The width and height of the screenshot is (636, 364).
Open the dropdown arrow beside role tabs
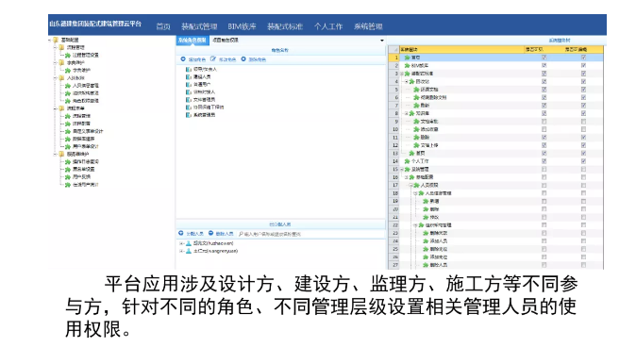(x=381, y=41)
